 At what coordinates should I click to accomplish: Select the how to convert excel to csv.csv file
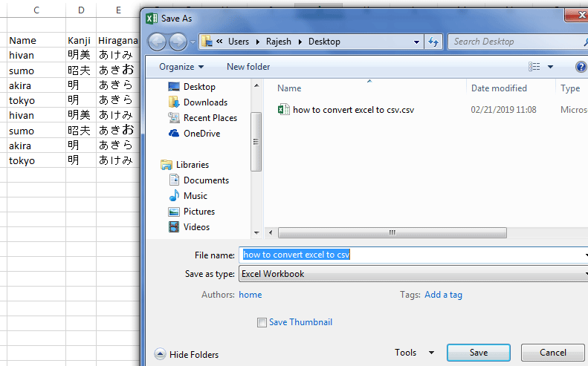(x=353, y=110)
